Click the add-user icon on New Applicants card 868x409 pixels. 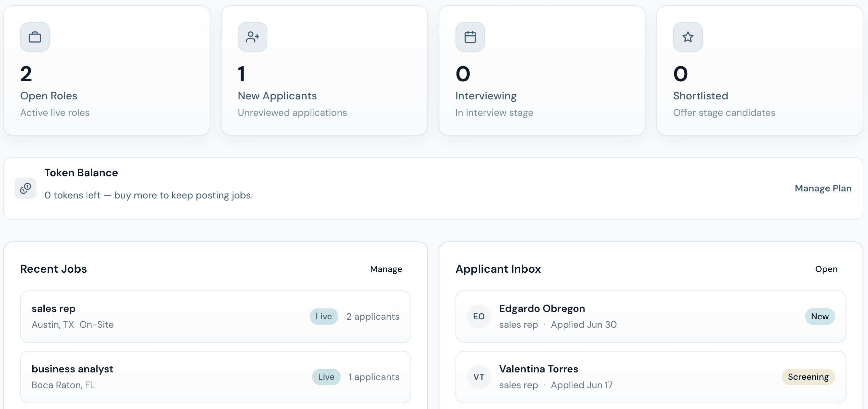click(x=252, y=37)
